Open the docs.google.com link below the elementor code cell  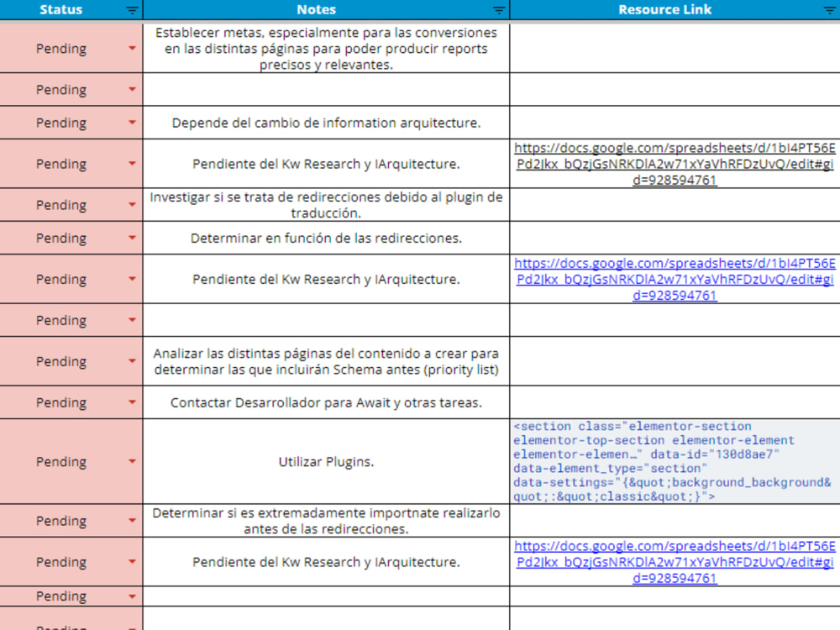pos(675,562)
